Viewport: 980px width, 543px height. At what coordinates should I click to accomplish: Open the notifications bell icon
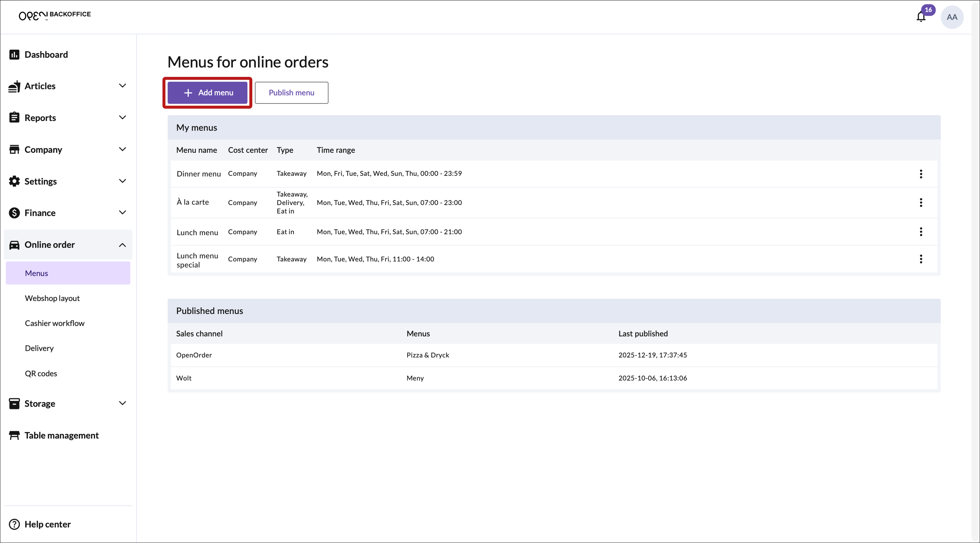pyautogui.click(x=921, y=17)
